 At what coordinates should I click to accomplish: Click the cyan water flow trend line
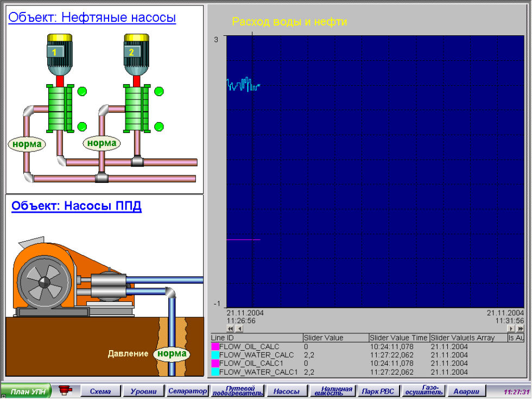pos(243,85)
